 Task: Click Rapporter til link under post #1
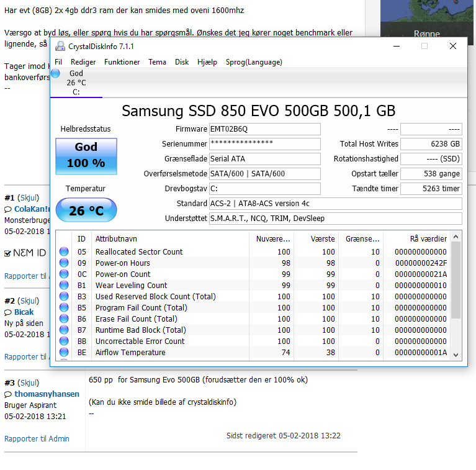pos(25,276)
